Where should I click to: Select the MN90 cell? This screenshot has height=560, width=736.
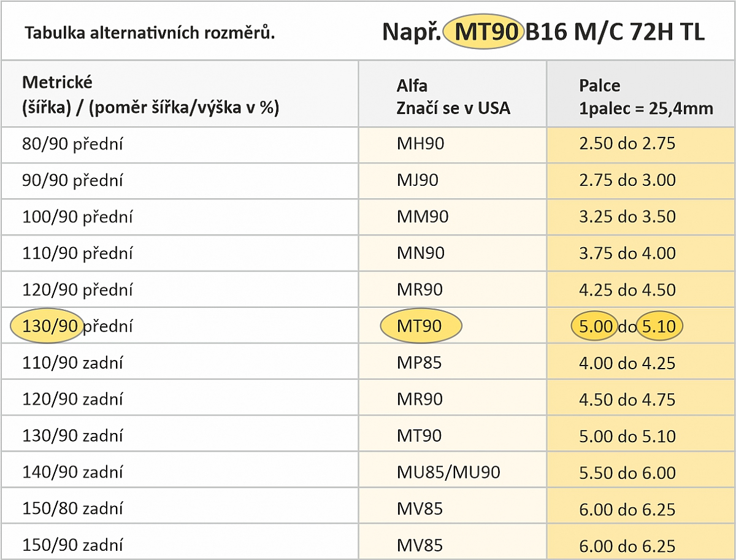click(x=420, y=253)
